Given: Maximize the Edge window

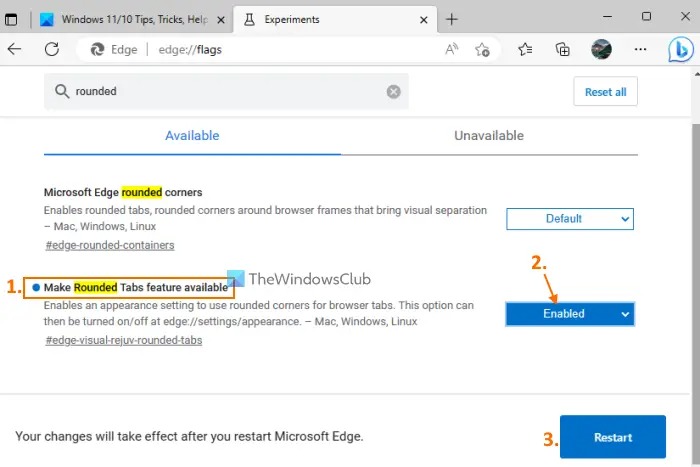Looking at the screenshot, I should (646, 17).
